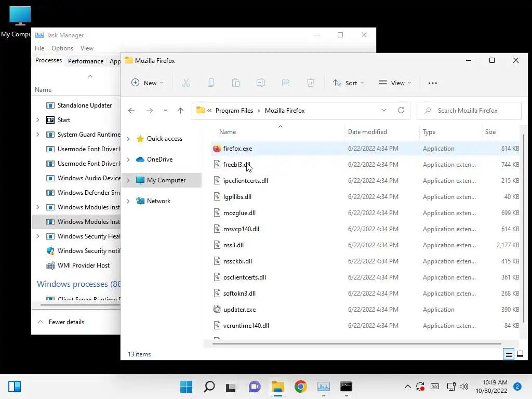
Task: Open the New dropdown in Explorer
Action: pyautogui.click(x=147, y=83)
